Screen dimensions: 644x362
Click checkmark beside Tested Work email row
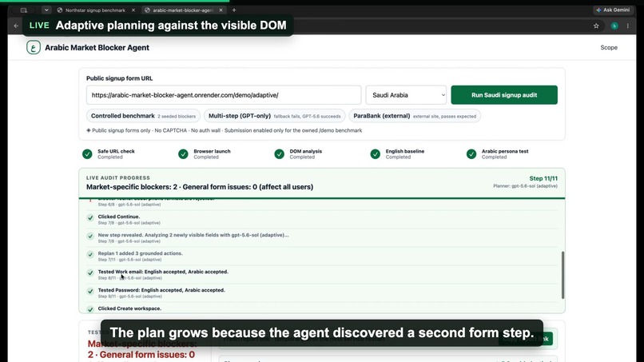coord(90,272)
